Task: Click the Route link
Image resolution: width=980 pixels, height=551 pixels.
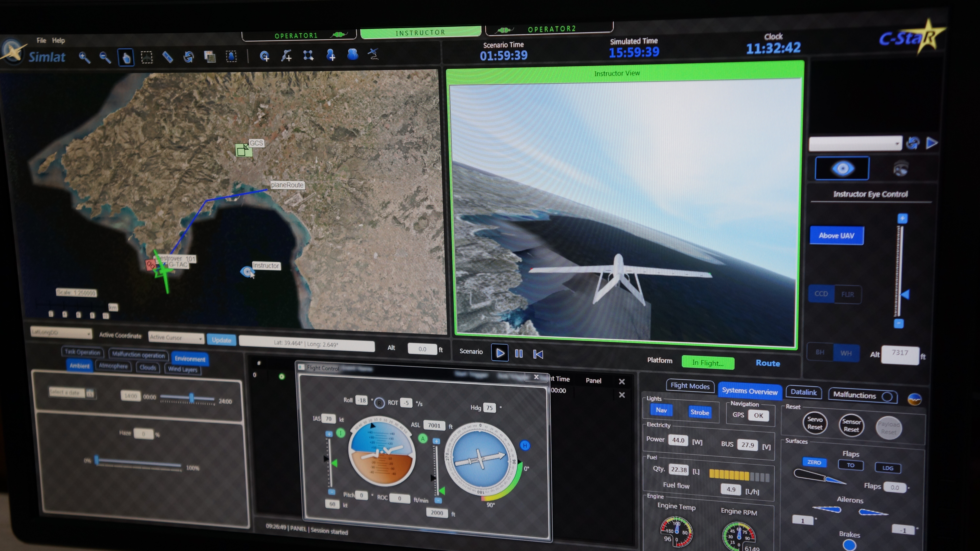Action: tap(768, 363)
